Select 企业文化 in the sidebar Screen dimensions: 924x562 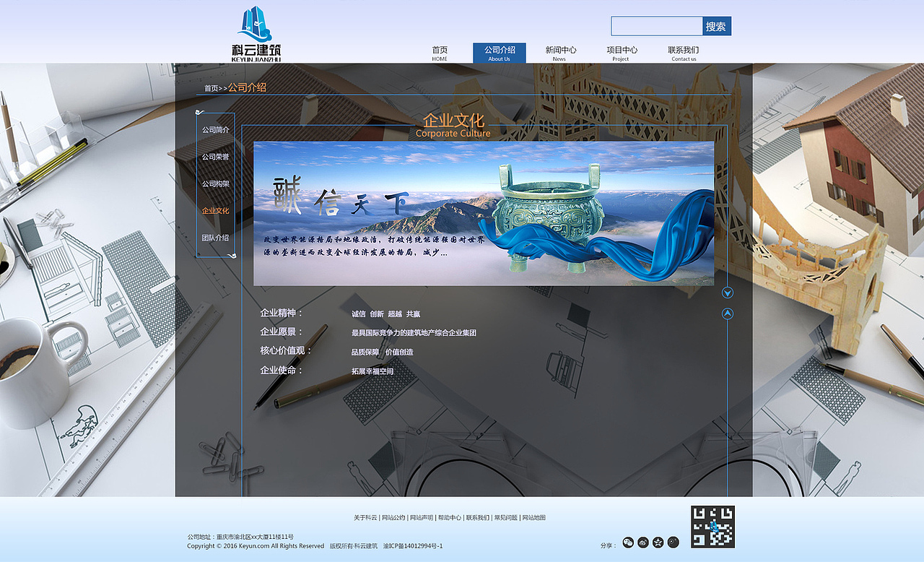(216, 211)
